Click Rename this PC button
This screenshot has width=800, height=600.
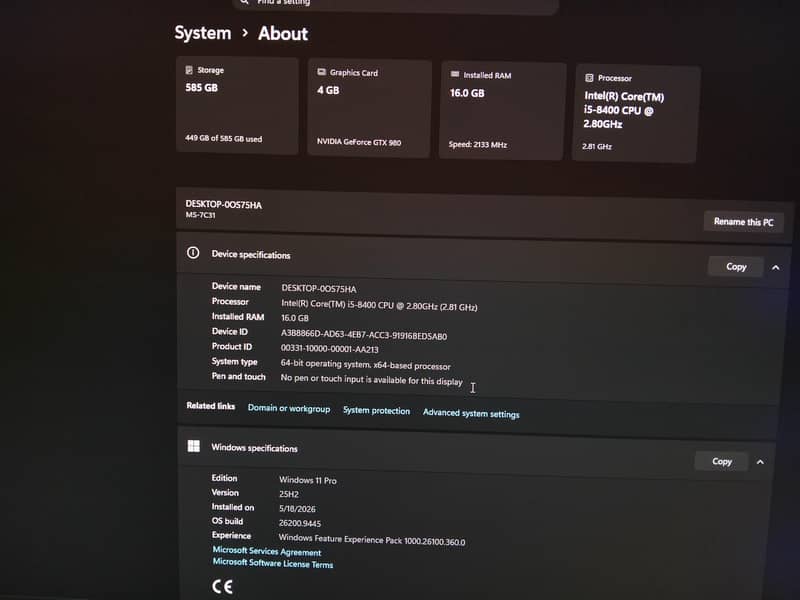pos(743,222)
